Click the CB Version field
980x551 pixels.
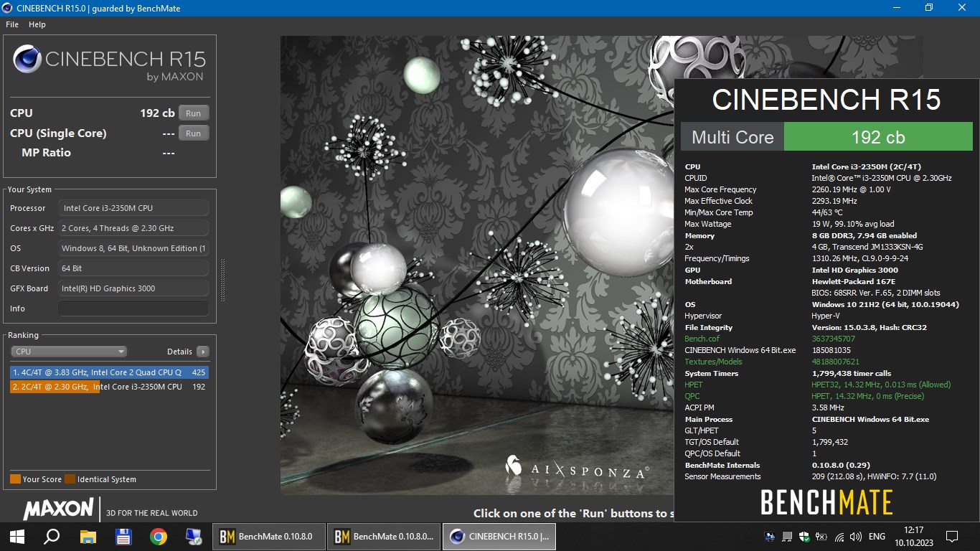pos(133,268)
